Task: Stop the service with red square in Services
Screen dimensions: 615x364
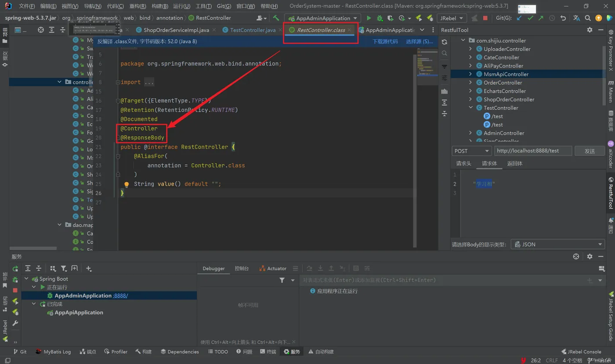Action: point(15,290)
